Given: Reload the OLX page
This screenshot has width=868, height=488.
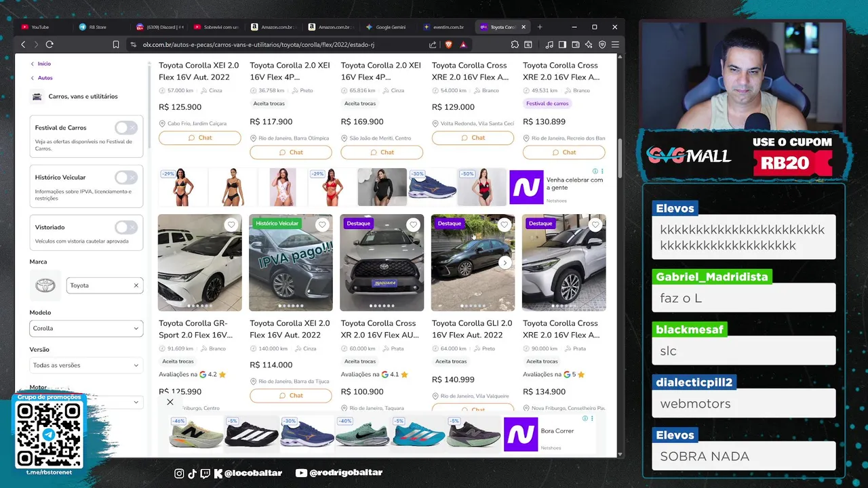Looking at the screenshot, I should [x=50, y=44].
